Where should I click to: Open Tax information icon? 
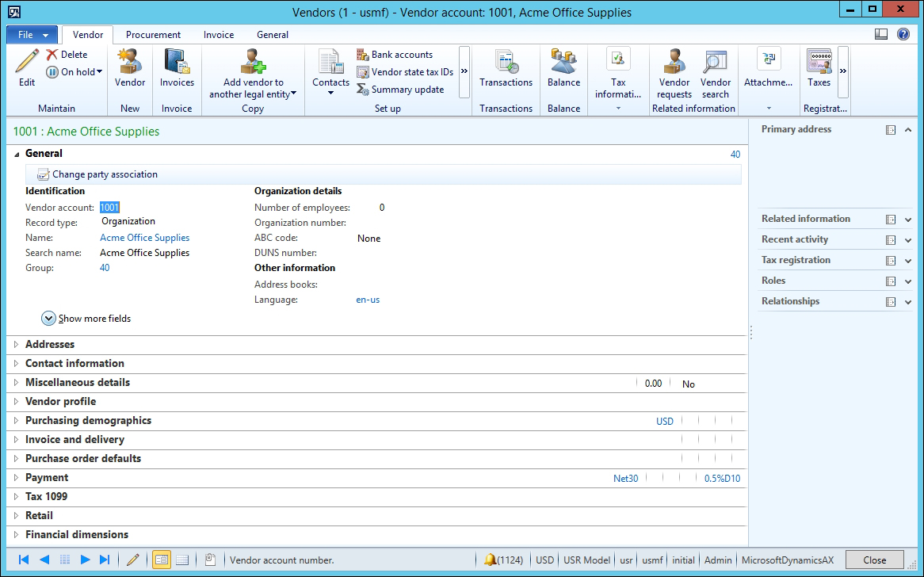[x=617, y=59]
